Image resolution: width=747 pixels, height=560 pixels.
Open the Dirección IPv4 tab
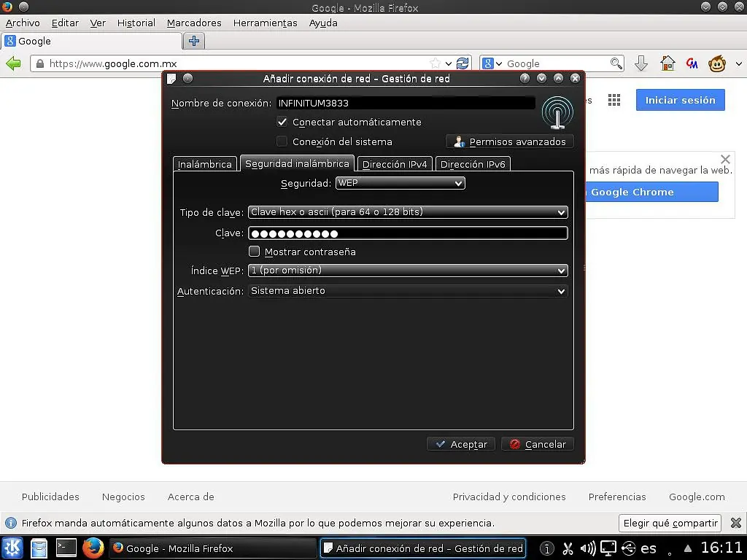coord(395,164)
